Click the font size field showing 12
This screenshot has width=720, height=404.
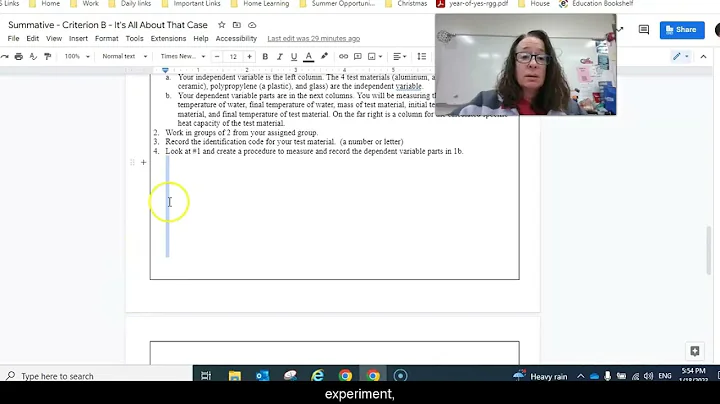pos(233,56)
